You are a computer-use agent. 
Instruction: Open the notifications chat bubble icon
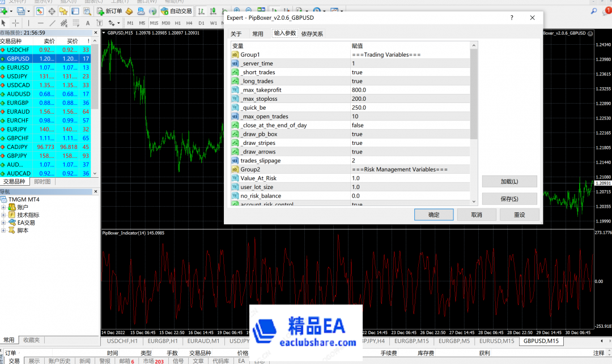click(605, 11)
